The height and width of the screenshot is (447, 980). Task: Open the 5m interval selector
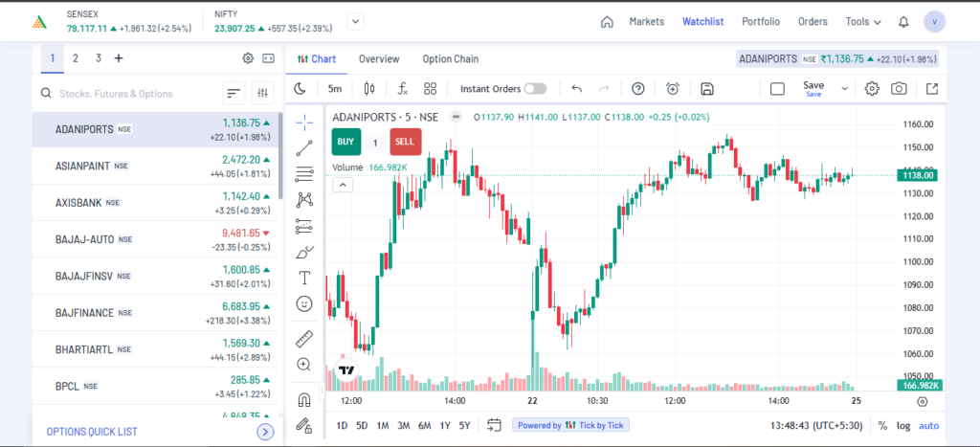[335, 89]
